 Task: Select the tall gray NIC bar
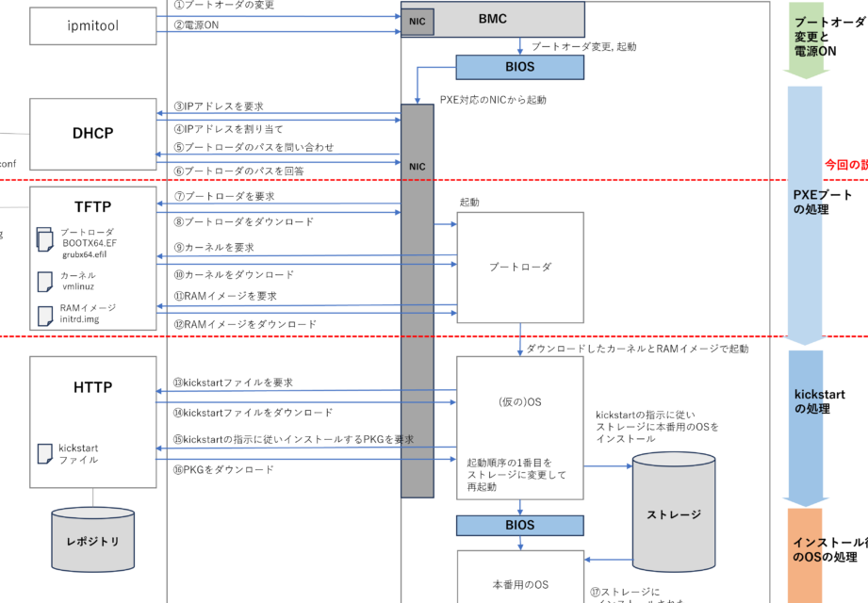(418, 301)
